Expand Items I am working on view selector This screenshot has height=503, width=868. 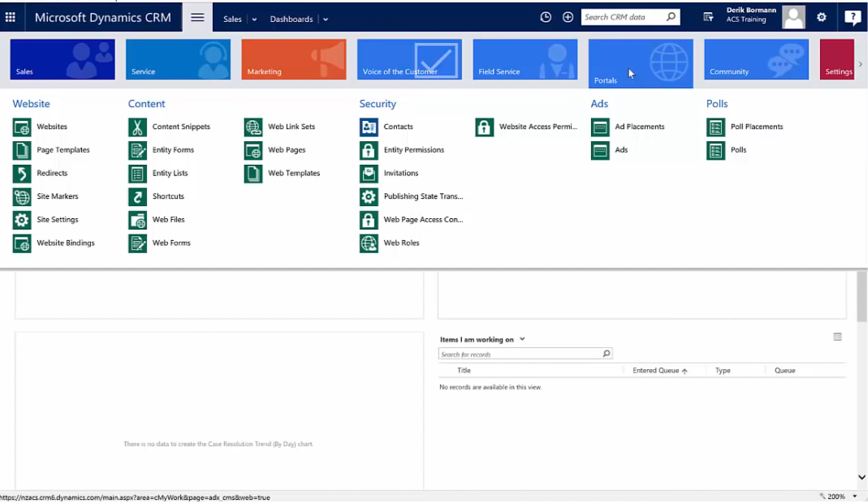coord(522,339)
